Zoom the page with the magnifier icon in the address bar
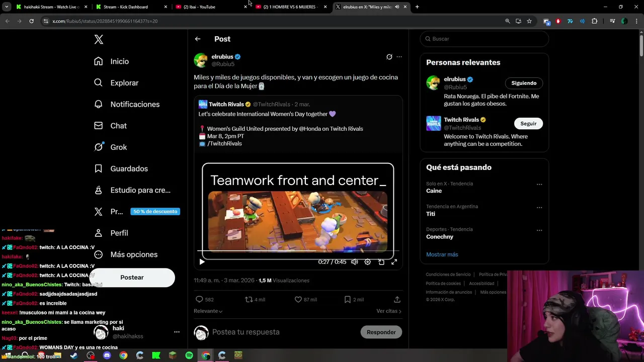644x362 pixels. click(507, 21)
